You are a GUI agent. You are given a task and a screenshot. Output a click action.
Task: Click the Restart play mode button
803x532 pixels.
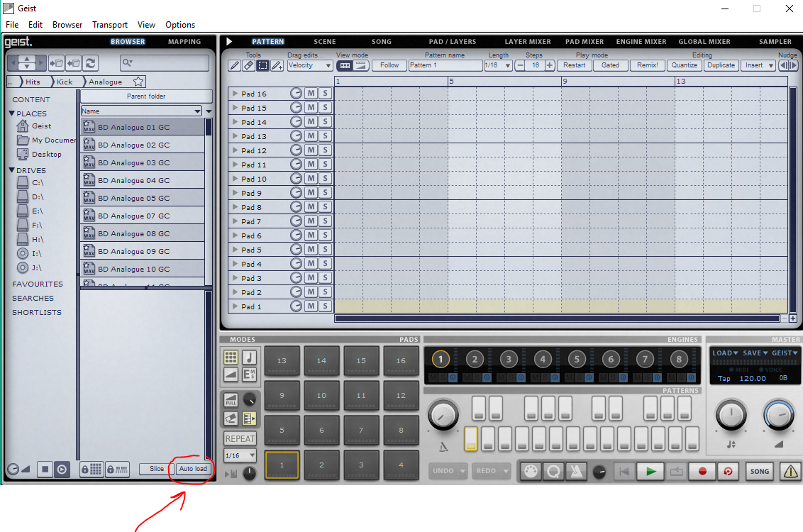574,65
